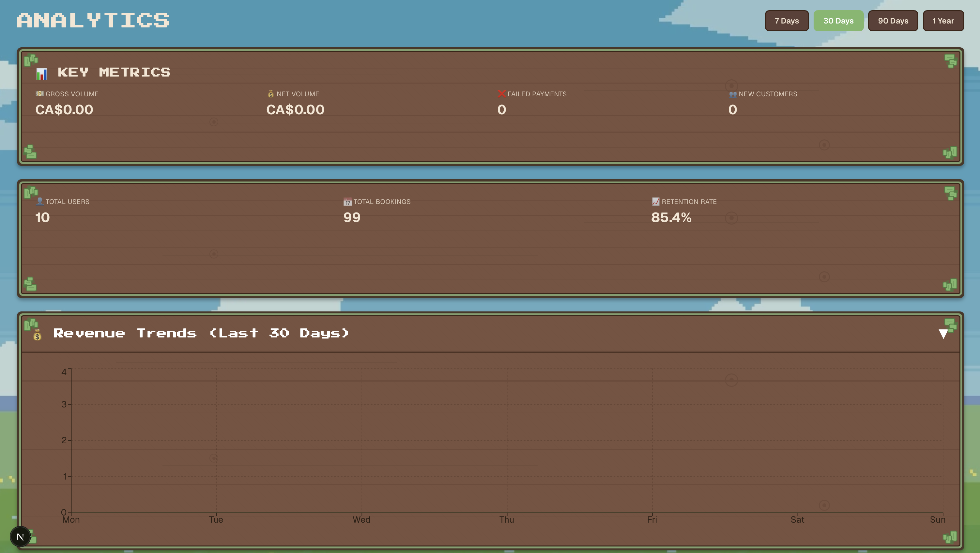Click the Revenue Trends money bag icon
Viewport: 980px width, 553px height.
(37, 335)
